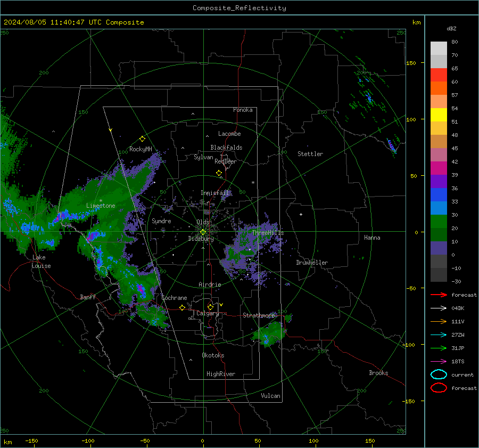The height and width of the screenshot is (448, 479).
Task: Click the 2024/08/05 11:40:47 UTC timestamp
Action: (46, 22)
